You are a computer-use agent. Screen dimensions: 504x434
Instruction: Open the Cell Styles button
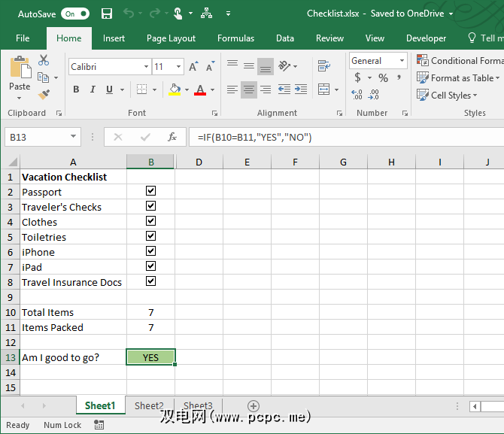(x=448, y=96)
